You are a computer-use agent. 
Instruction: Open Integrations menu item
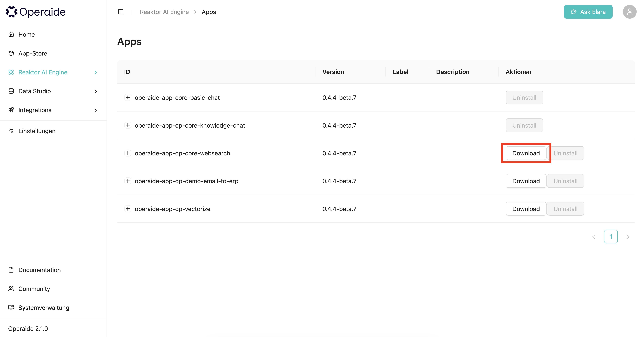pos(53,110)
